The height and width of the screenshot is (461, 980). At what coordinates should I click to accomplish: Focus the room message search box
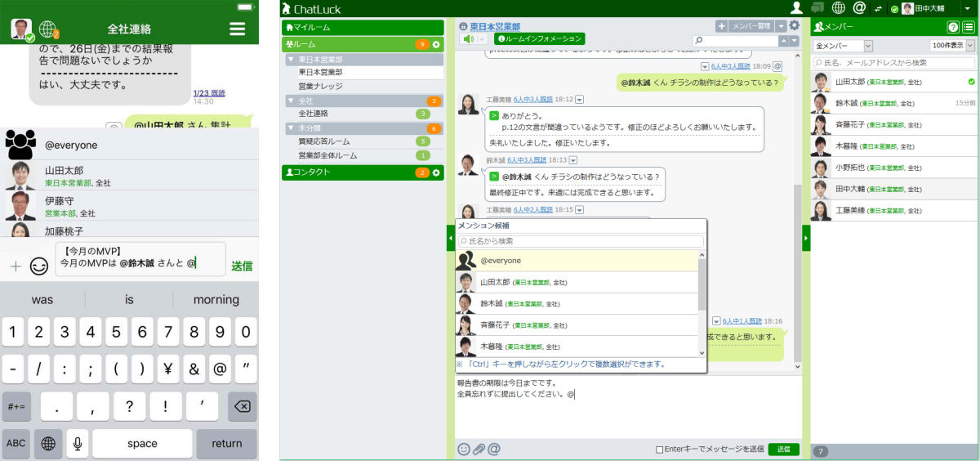pyautogui.click(x=735, y=41)
